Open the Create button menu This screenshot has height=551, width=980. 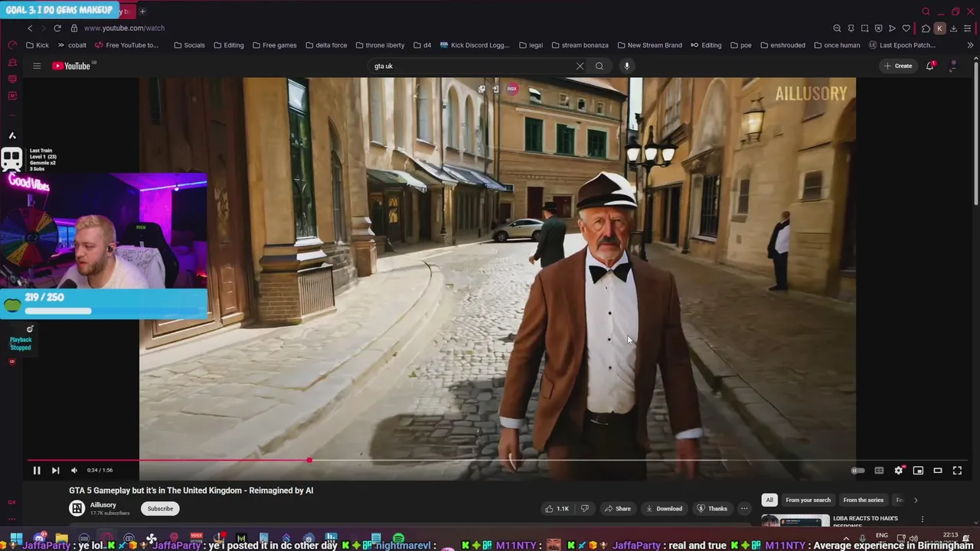pos(898,66)
